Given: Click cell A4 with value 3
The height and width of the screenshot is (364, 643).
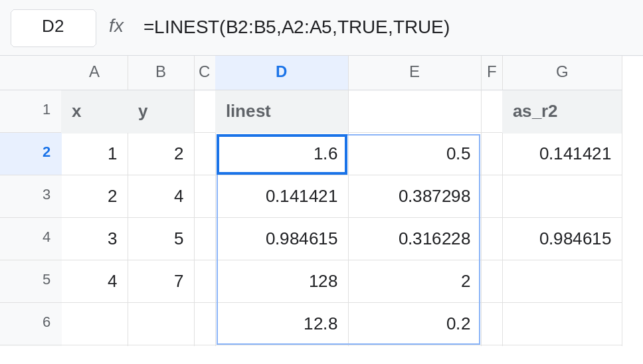Looking at the screenshot, I should pyautogui.click(x=95, y=239).
